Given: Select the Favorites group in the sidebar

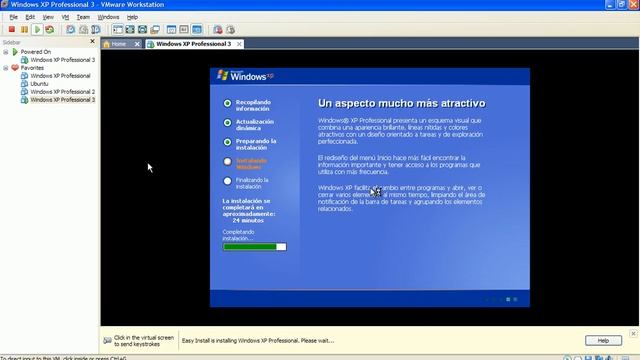Looking at the screenshot, I should click(x=32, y=68).
